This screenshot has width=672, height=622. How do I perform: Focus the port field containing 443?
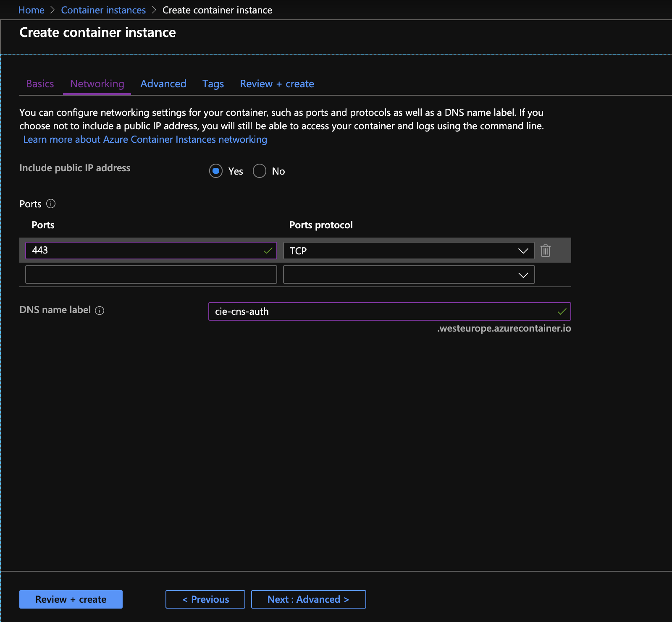[x=151, y=250]
